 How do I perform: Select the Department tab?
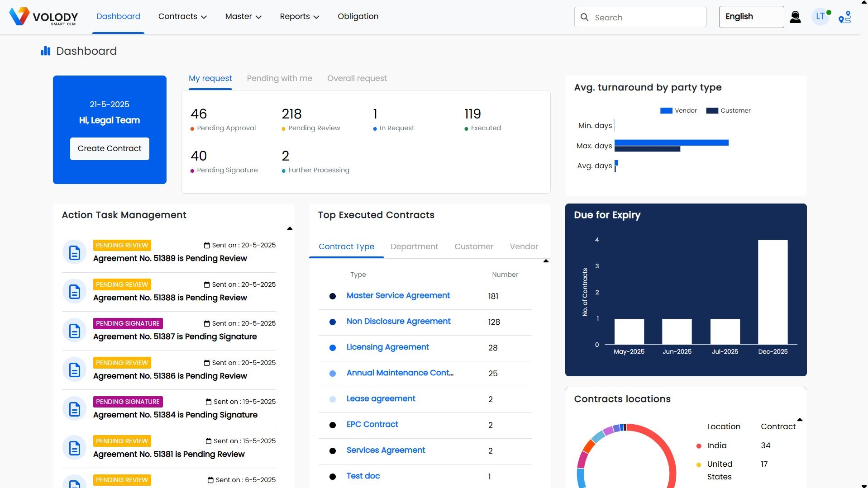point(414,246)
